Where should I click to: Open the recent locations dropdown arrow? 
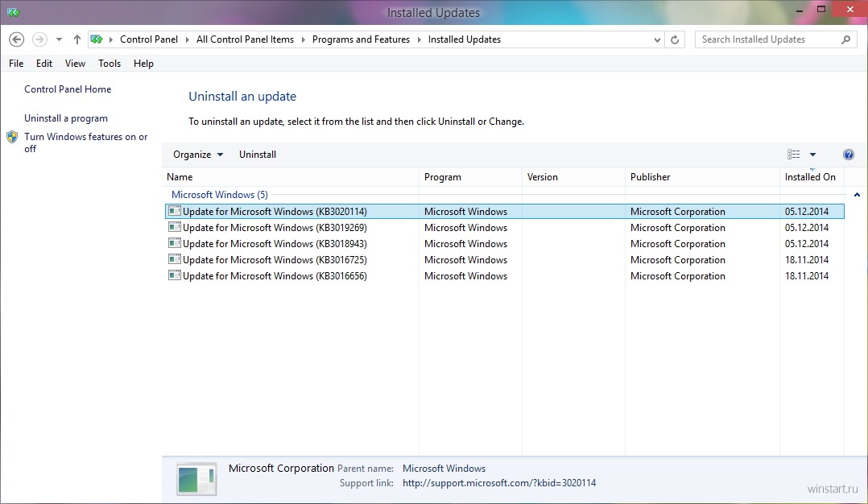(60, 39)
